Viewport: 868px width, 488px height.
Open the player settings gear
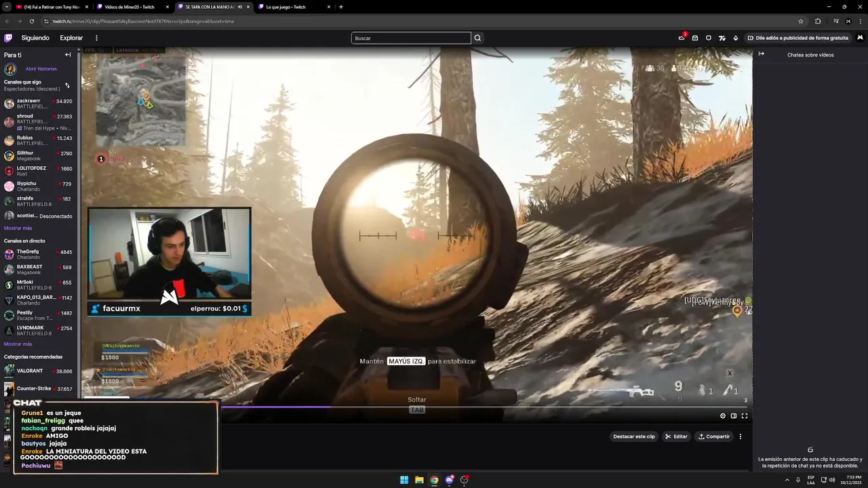tap(723, 416)
